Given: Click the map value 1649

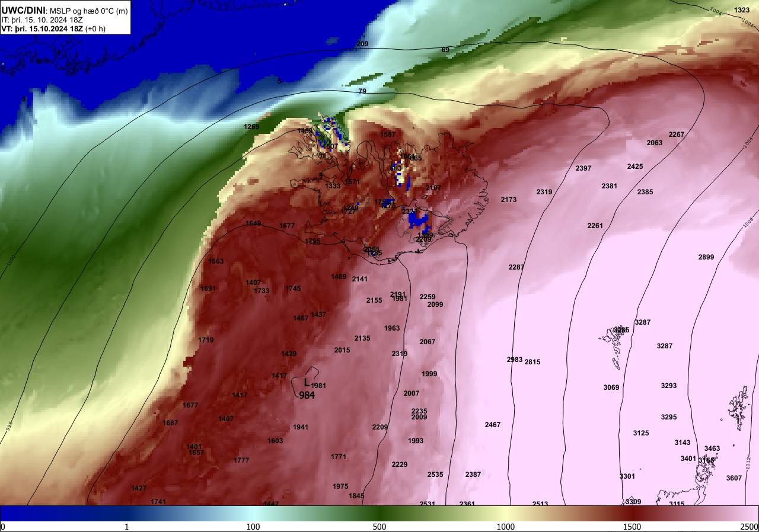Looking at the screenshot, I should tap(253, 223).
